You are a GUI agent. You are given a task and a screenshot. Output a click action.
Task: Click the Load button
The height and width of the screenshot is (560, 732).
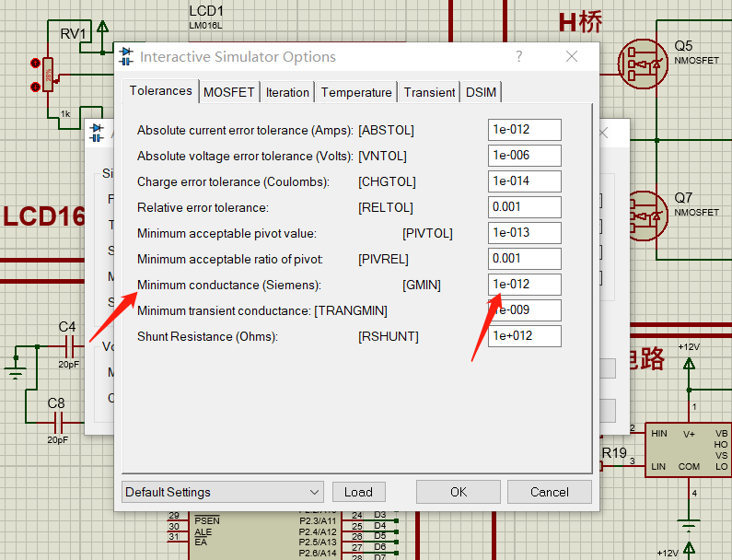click(x=358, y=492)
